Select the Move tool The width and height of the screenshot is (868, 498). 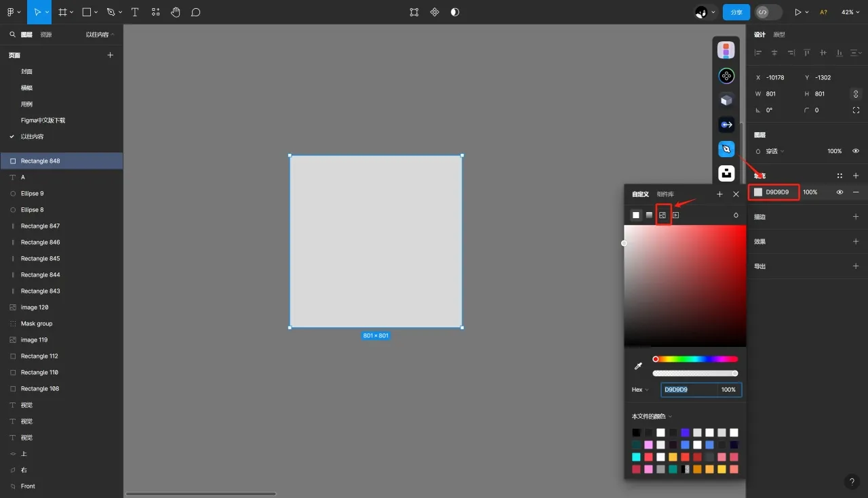37,12
